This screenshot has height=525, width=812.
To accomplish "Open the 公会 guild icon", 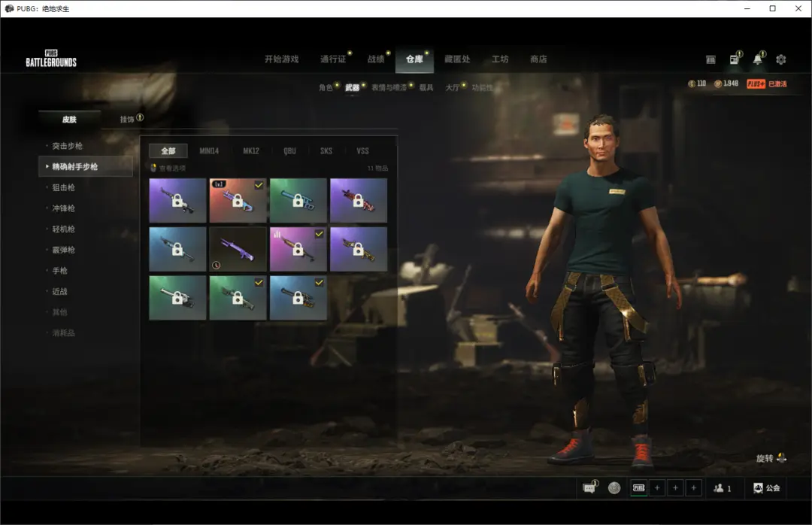I will pyautogui.click(x=766, y=487).
